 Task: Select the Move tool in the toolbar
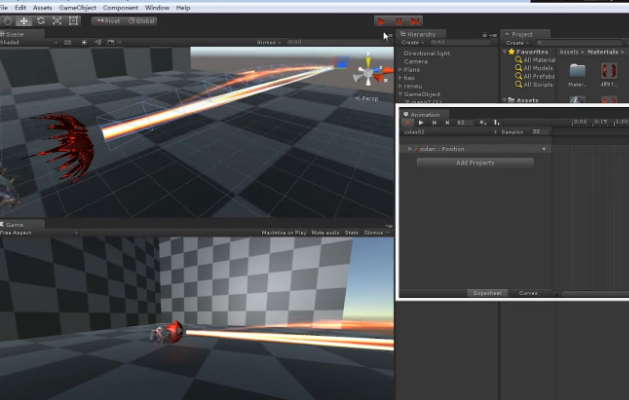point(24,21)
